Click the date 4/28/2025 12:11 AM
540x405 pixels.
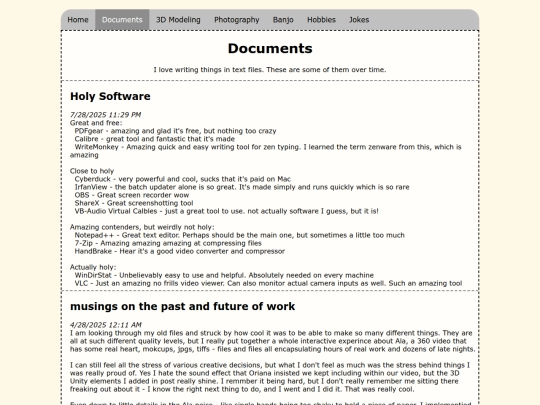(106, 325)
